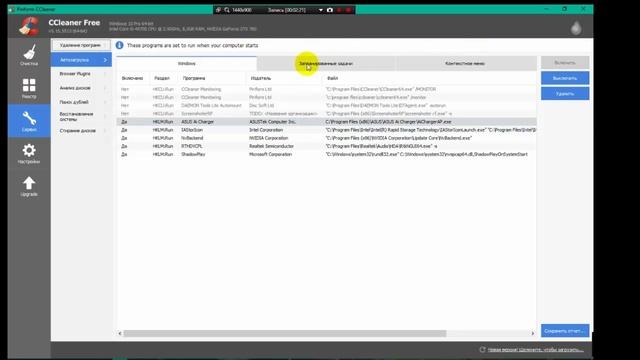
Task: Open the Очистка cleaner section
Action: 29,55
